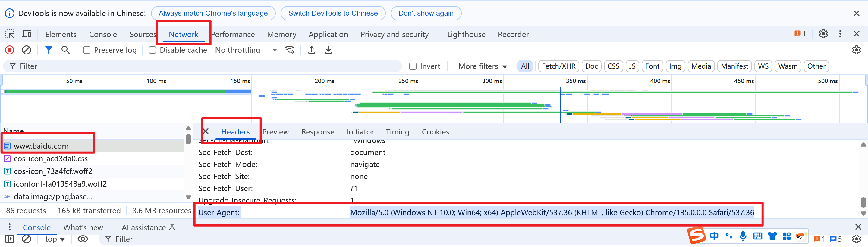
Task: Filter requests by Img type
Action: click(x=675, y=66)
